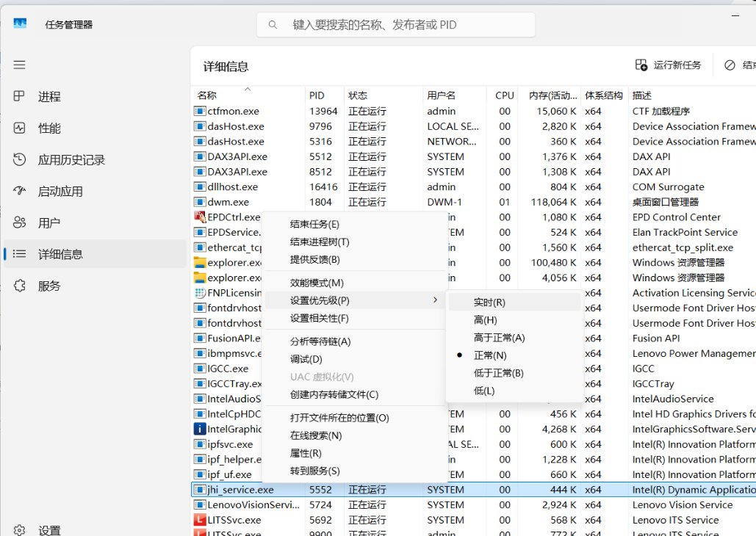
Task: Click the FNPLicensing process icon
Action: 200,293
